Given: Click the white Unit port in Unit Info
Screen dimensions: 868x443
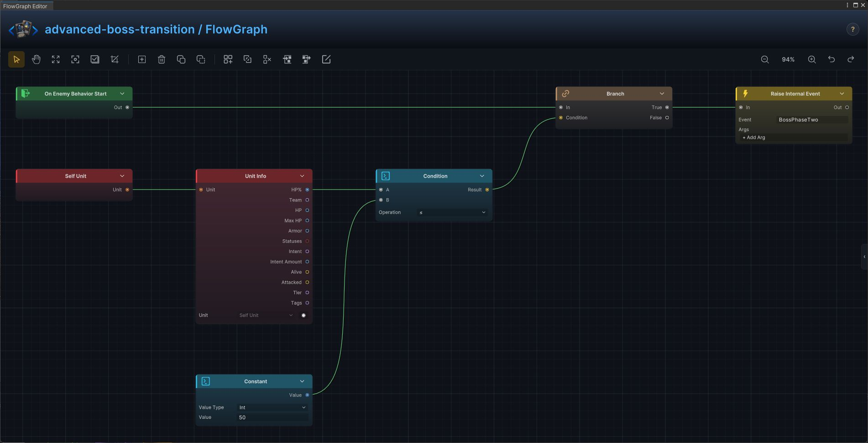Looking at the screenshot, I should [x=303, y=315].
